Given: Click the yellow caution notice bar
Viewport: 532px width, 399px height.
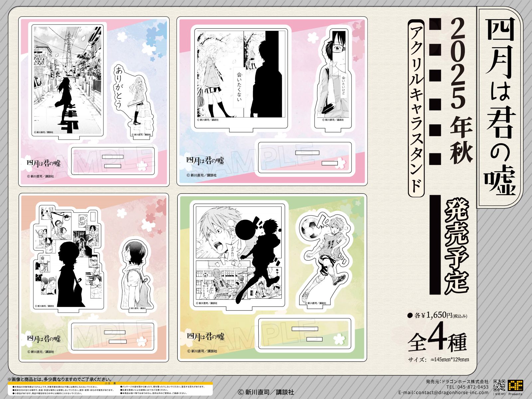Looking at the screenshot, I should tap(110, 384).
